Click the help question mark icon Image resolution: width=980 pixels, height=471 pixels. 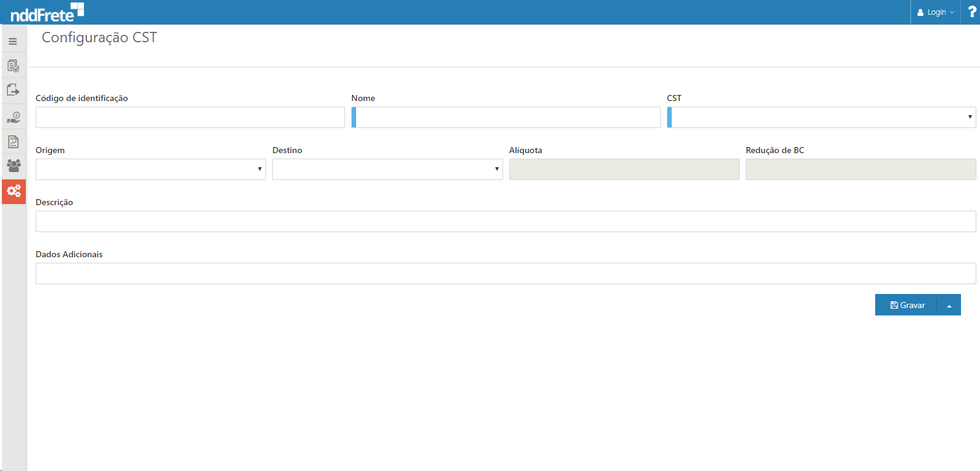click(x=971, y=12)
